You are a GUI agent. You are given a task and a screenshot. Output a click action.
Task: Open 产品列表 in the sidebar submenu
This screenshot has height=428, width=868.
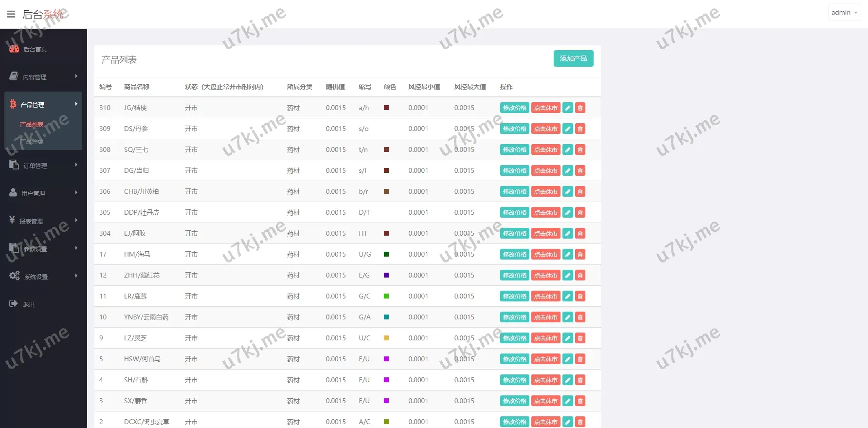(x=32, y=124)
